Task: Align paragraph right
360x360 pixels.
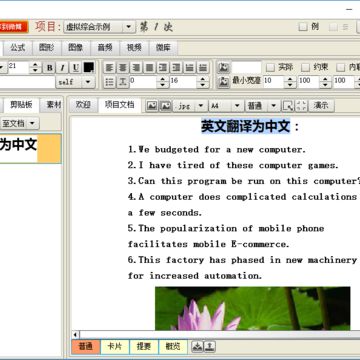Action: pos(136,68)
